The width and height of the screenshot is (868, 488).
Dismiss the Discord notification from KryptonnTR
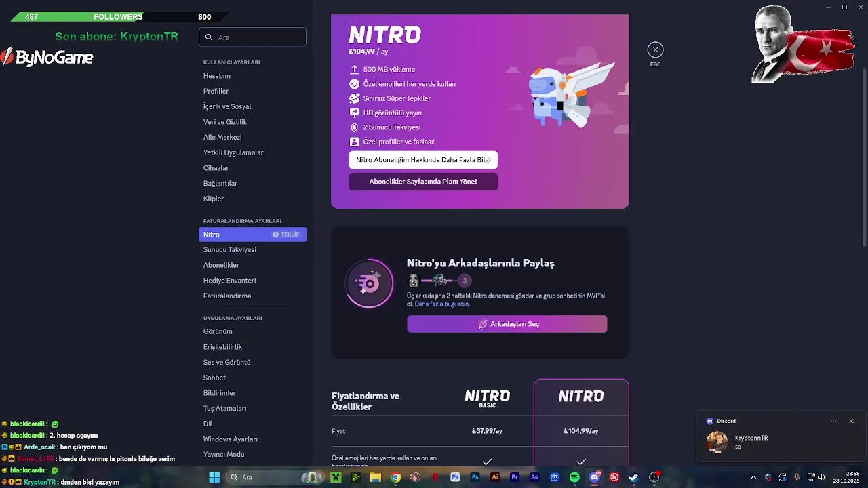point(852,421)
